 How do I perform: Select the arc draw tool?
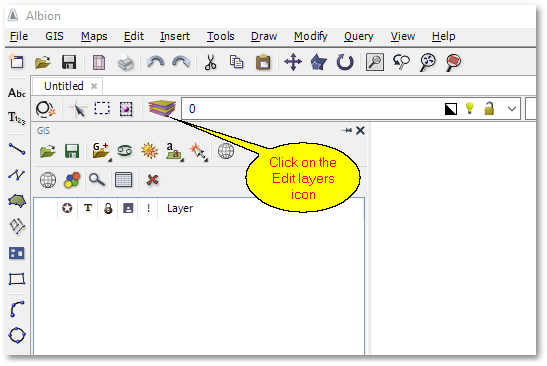pos(17,309)
